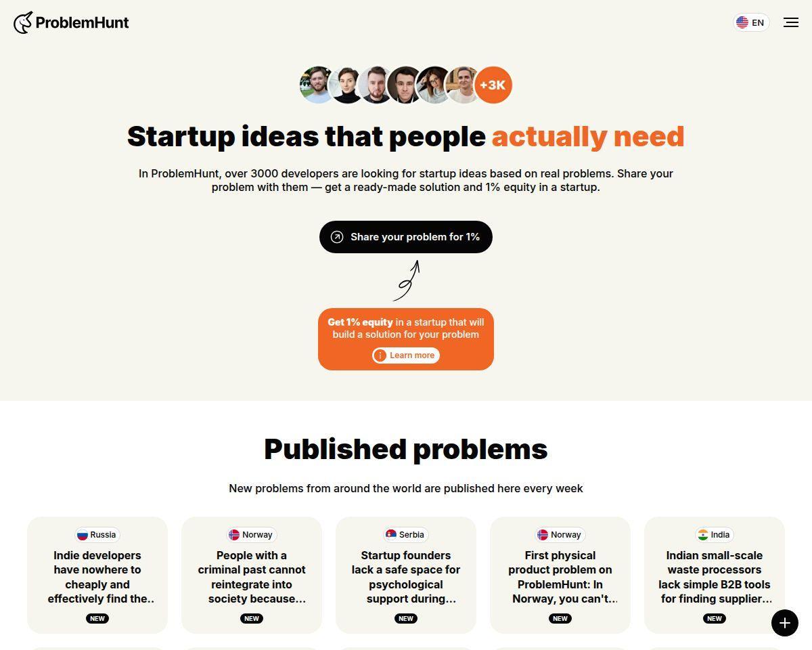Image resolution: width=812 pixels, height=650 pixels.
Task: Open the Indian small-scale waste processors card
Action: click(715, 576)
